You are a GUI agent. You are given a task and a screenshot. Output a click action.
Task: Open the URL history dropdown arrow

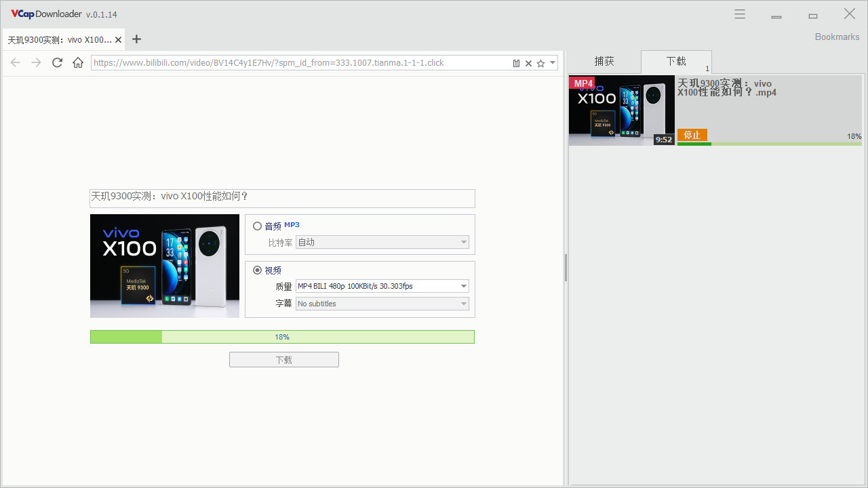[553, 63]
